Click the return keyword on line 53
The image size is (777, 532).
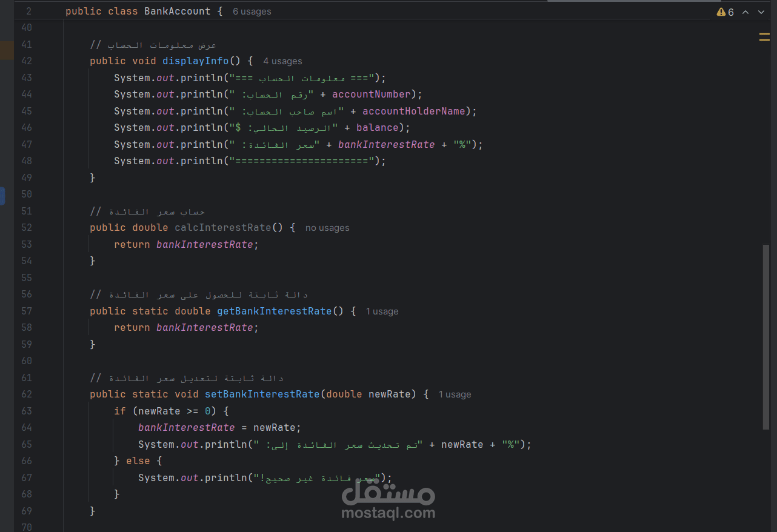pos(132,245)
